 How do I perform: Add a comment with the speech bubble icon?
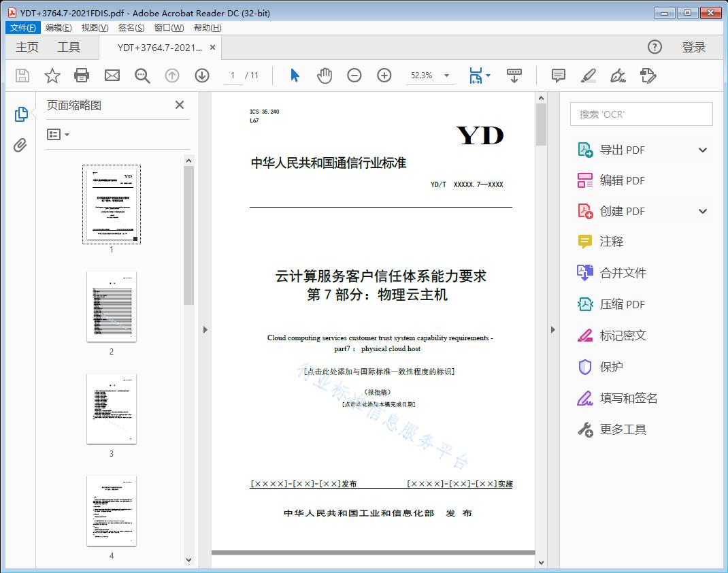pyautogui.click(x=558, y=76)
